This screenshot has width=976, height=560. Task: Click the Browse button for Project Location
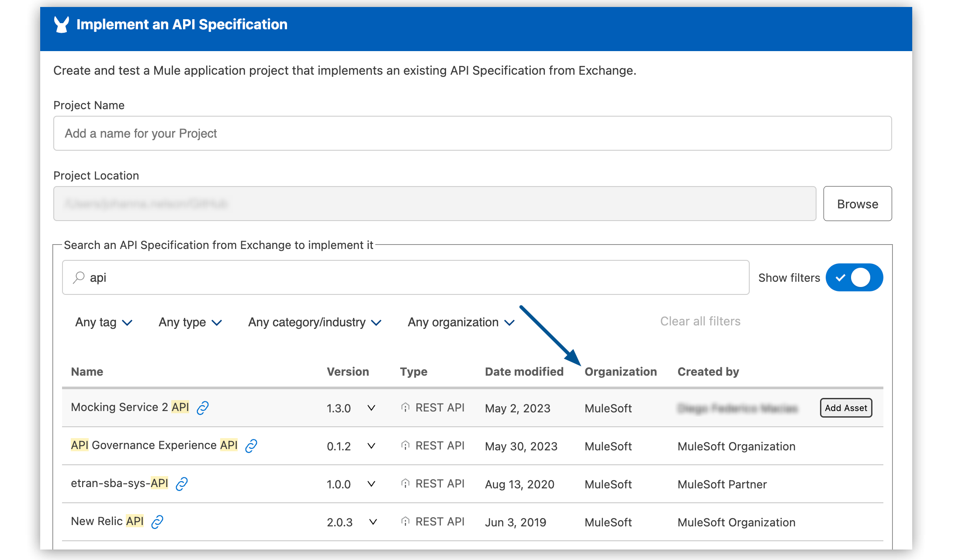click(857, 204)
